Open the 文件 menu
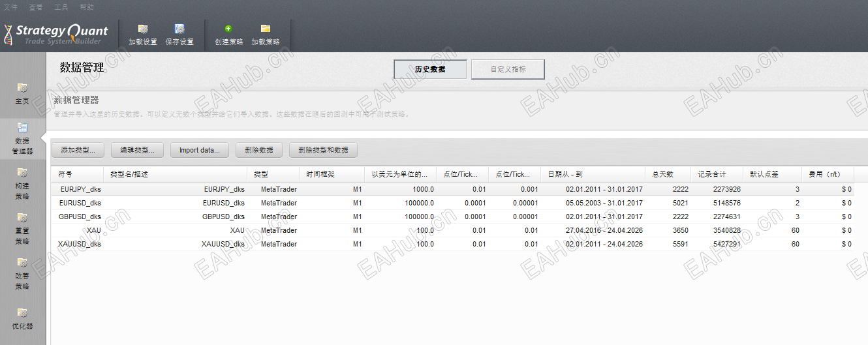This screenshot has height=345, width=868. (x=10, y=7)
